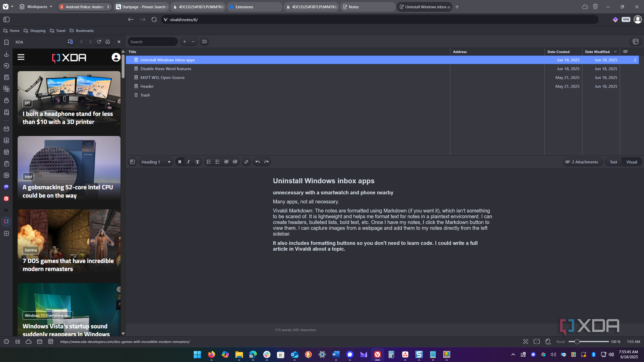Open the headphone stand article link
Viewport: 644px width, 362px height.
(68, 118)
